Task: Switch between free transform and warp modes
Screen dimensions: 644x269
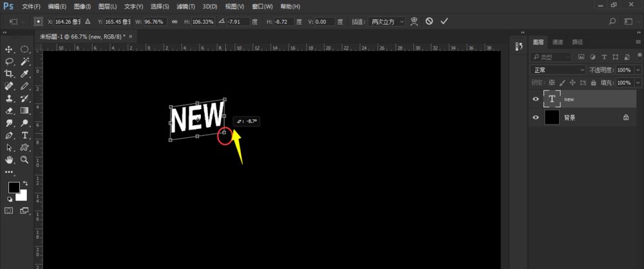Action: tap(414, 21)
